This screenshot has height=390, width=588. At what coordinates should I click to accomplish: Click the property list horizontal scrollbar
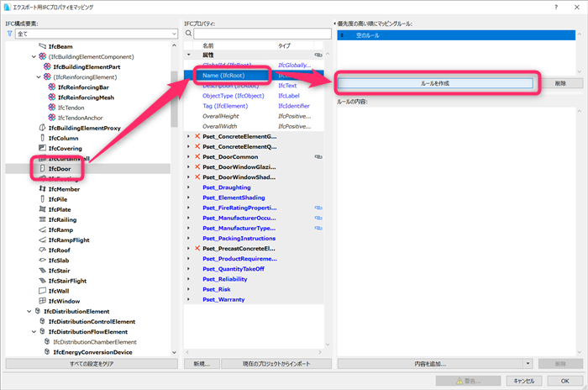click(x=254, y=352)
